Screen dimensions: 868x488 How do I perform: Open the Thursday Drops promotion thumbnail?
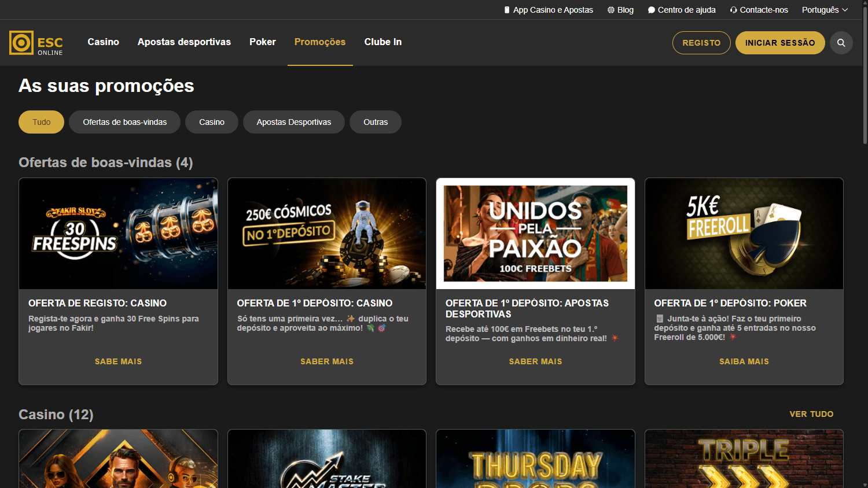click(x=535, y=459)
